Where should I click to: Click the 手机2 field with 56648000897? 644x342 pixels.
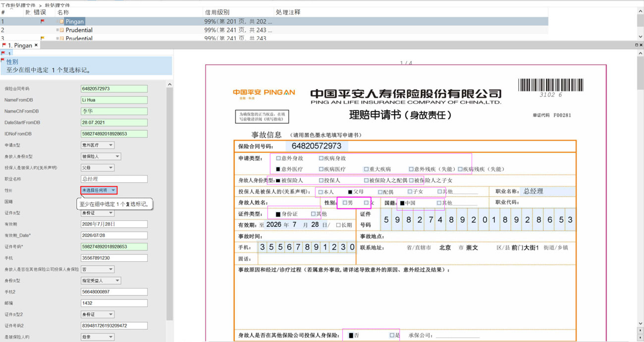(x=114, y=292)
